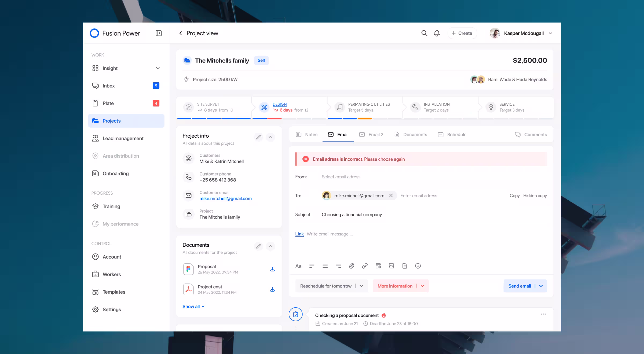
Task: Click the search magnifier icon
Action: tap(424, 33)
